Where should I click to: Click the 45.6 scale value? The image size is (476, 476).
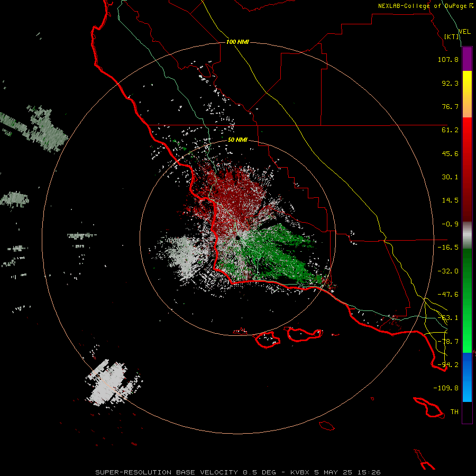[x=450, y=153]
